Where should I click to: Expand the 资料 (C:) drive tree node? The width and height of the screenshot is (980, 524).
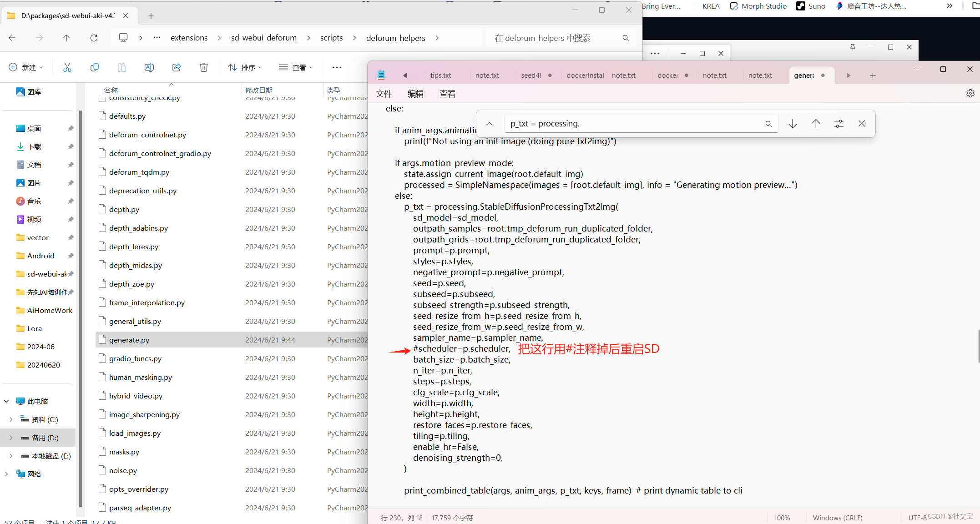tap(11, 419)
